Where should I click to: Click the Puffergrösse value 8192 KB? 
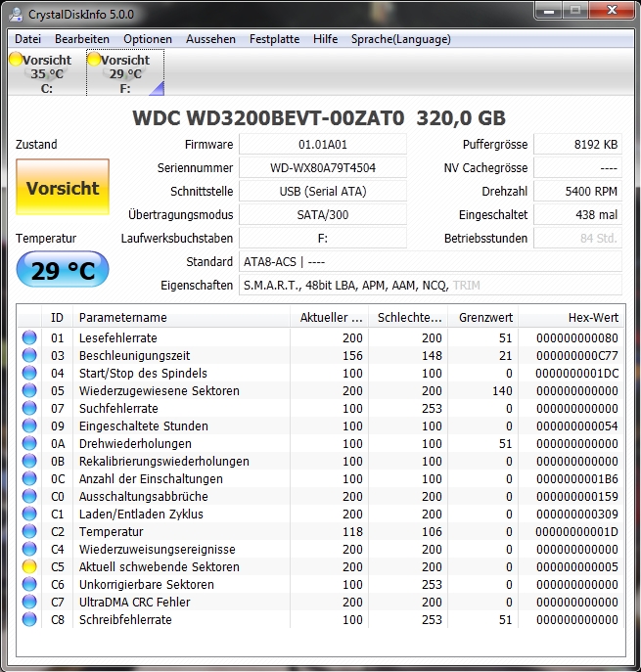(577, 145)
